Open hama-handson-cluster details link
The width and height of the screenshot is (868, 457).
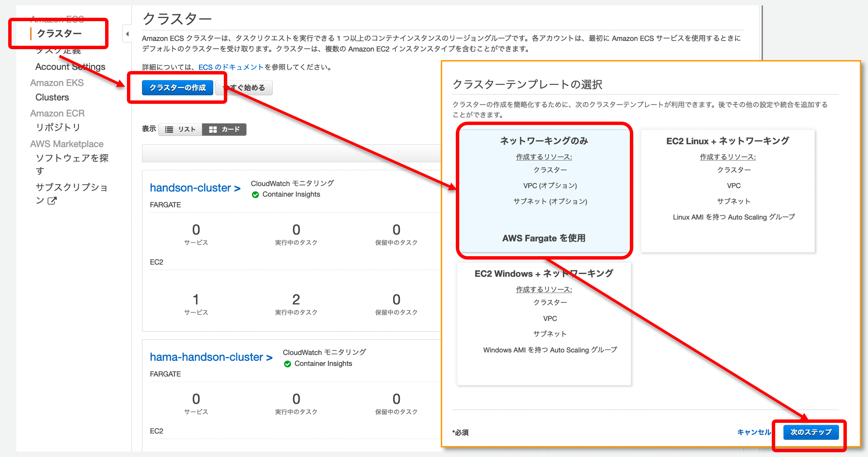click(211, 357)
